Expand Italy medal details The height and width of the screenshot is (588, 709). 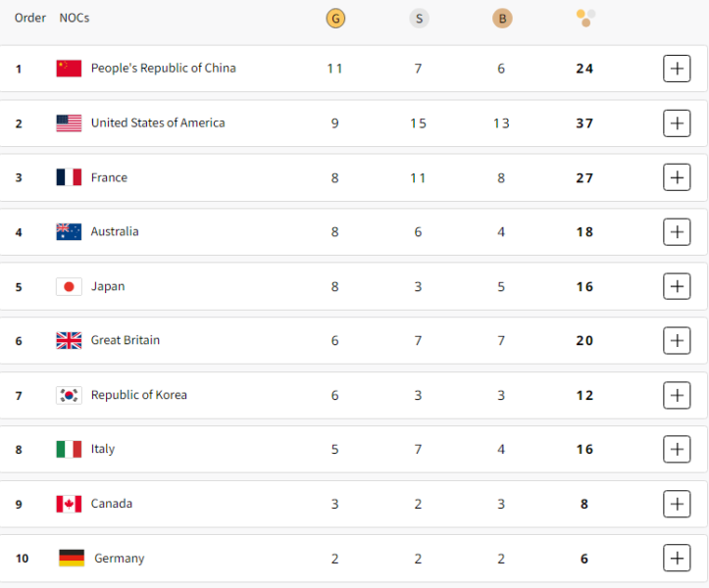point(677,449)
